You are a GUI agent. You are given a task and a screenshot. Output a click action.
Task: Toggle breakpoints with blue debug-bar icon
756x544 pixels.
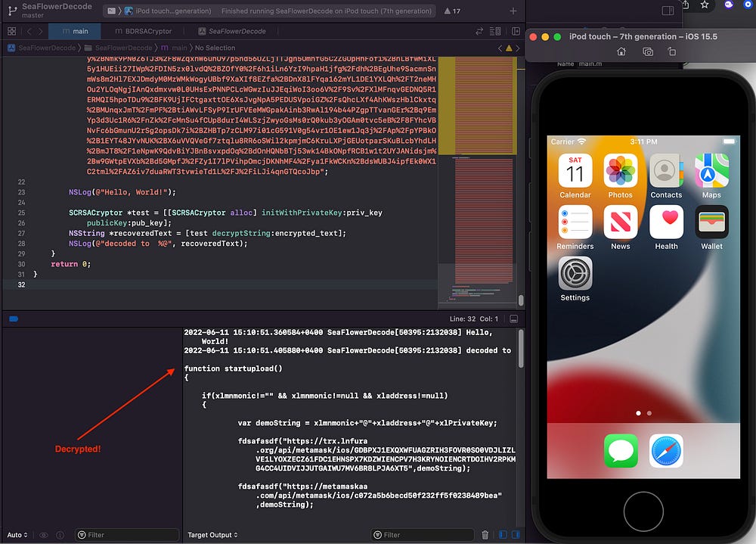tap(14, 319)
